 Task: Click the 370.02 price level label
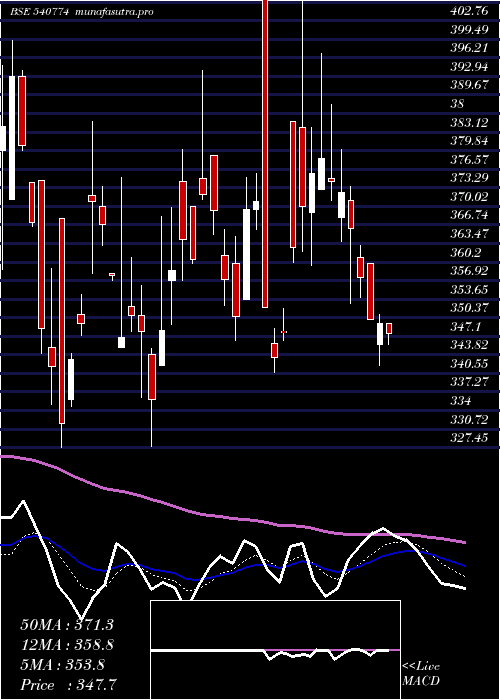[469, 197]
